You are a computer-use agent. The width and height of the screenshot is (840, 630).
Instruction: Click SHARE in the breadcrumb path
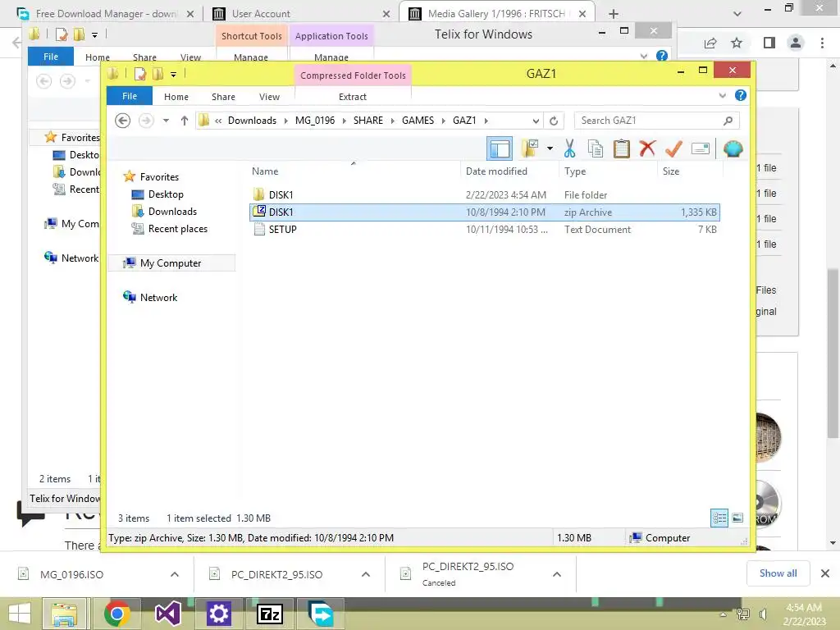pos(368,121)
